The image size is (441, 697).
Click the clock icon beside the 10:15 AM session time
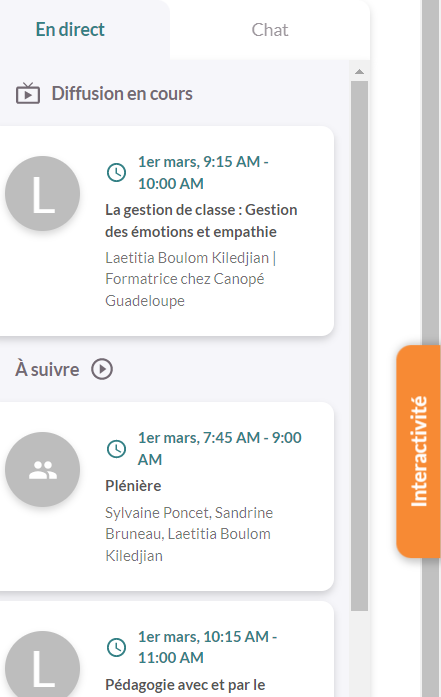click(x=116, y=647)
